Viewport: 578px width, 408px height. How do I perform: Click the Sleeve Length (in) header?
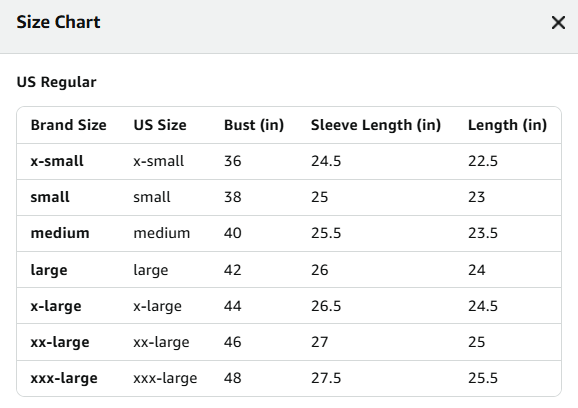coord(376,125)
